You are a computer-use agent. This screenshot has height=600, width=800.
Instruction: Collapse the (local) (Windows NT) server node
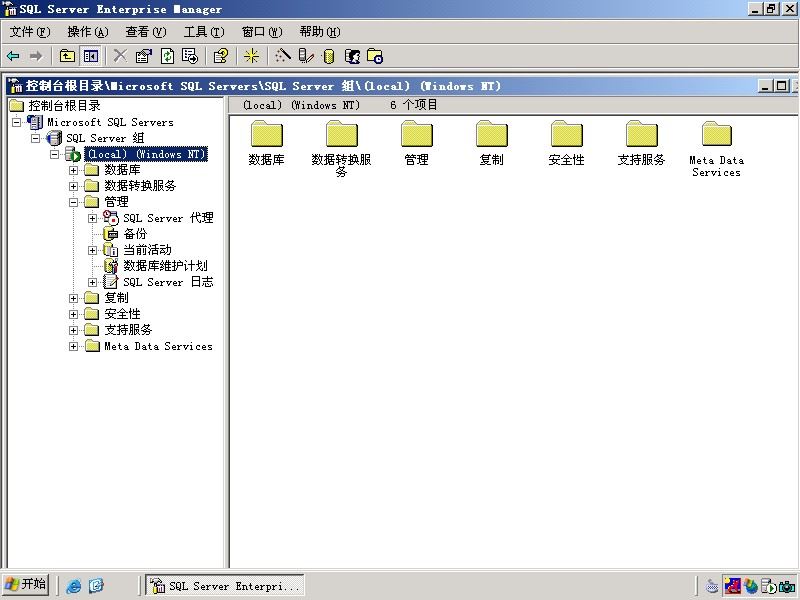click(x=55, y=154)
